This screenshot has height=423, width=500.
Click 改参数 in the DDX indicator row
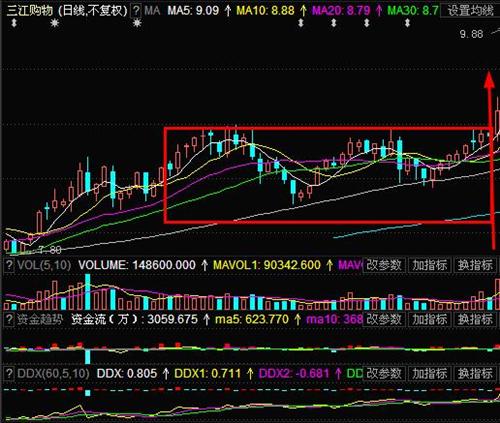(x=384, y=373)
